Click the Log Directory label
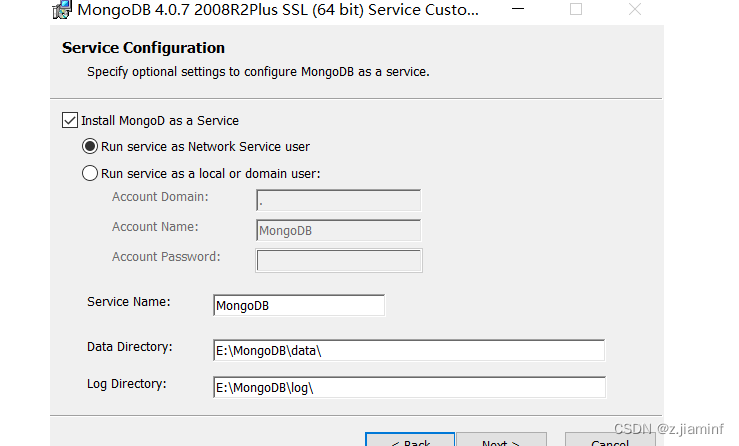This screenshot has height=446, width=739. coord(127,384)
